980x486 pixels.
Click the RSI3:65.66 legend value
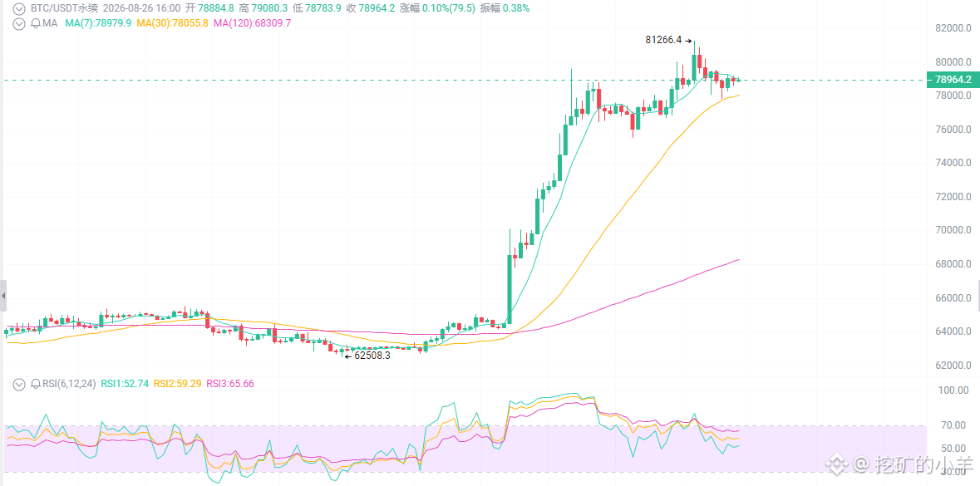pos(230,384)
